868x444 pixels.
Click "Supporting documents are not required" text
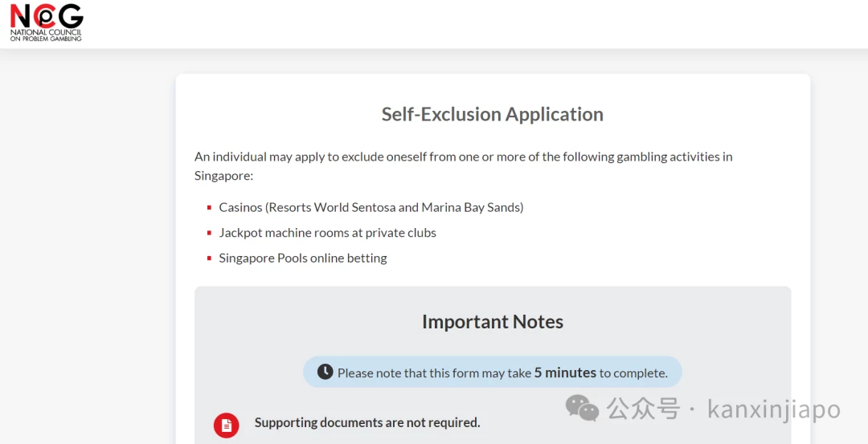coord(367,422)
